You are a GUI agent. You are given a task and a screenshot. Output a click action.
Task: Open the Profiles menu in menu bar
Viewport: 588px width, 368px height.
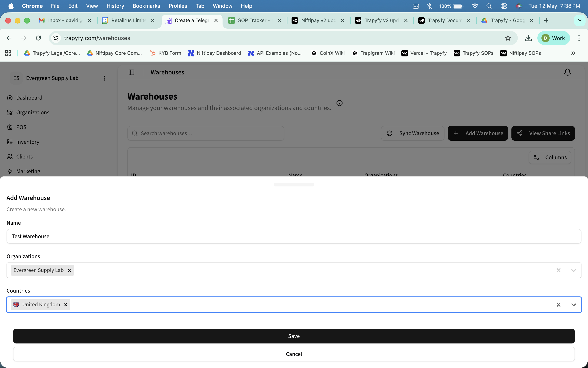click(178, 6)
